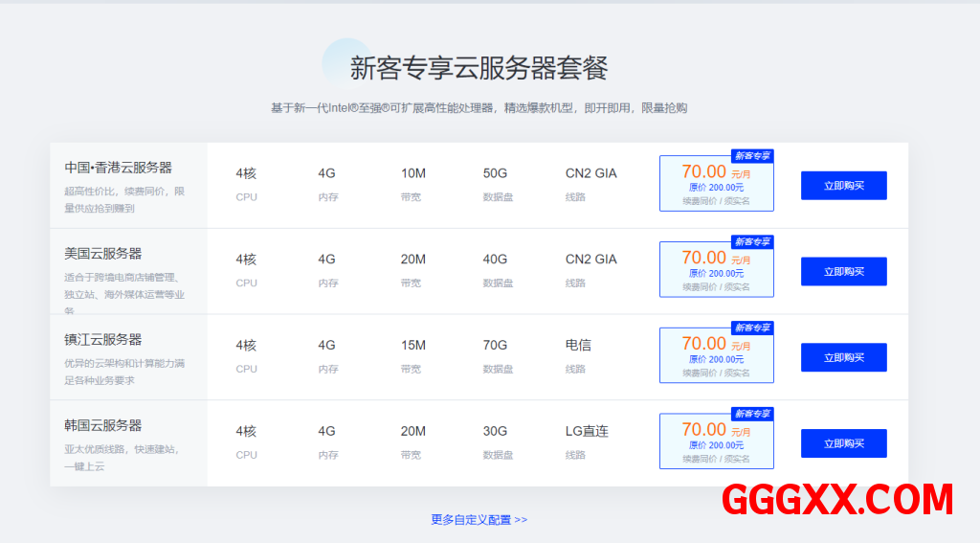Open the 镇江云服务器 plan title

tap(103, 340)
